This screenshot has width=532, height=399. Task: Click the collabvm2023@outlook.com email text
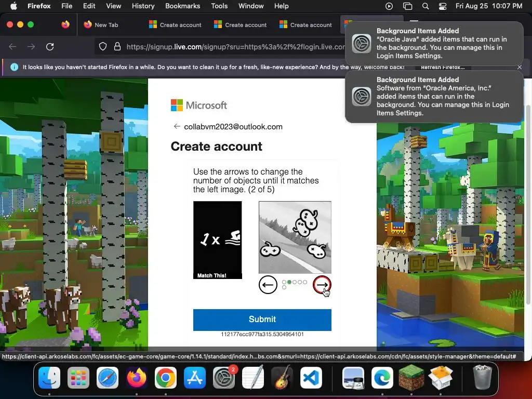pyautogui.click(x=233, y=127)
